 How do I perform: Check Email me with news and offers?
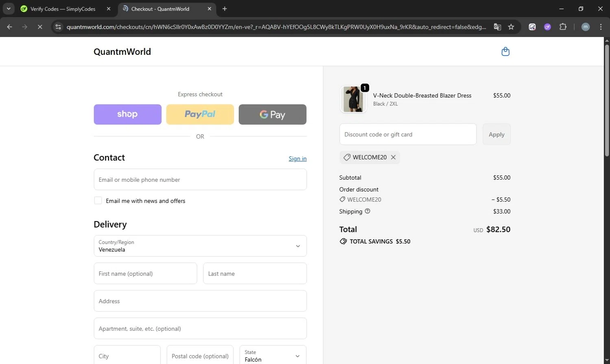pos(98,201)
